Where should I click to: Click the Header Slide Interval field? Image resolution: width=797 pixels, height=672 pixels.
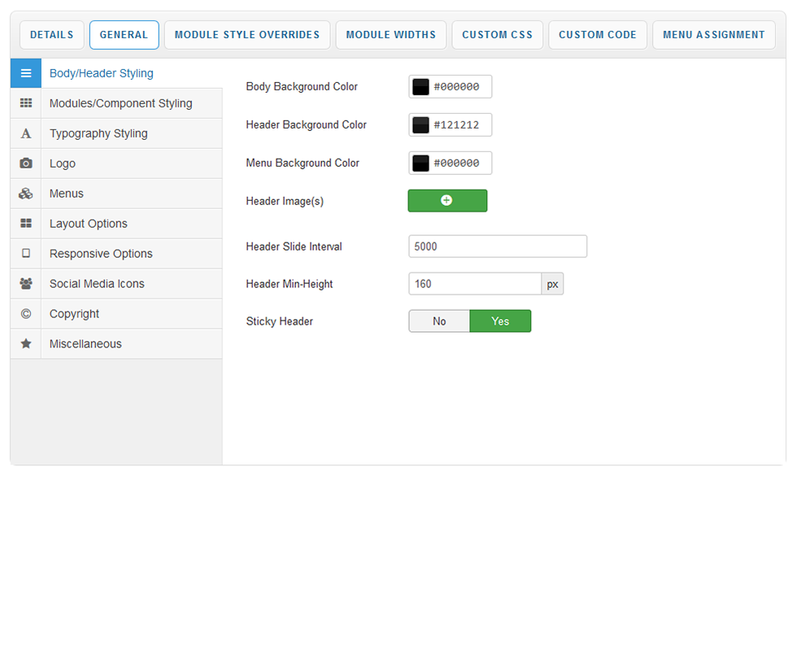[497, 247]
